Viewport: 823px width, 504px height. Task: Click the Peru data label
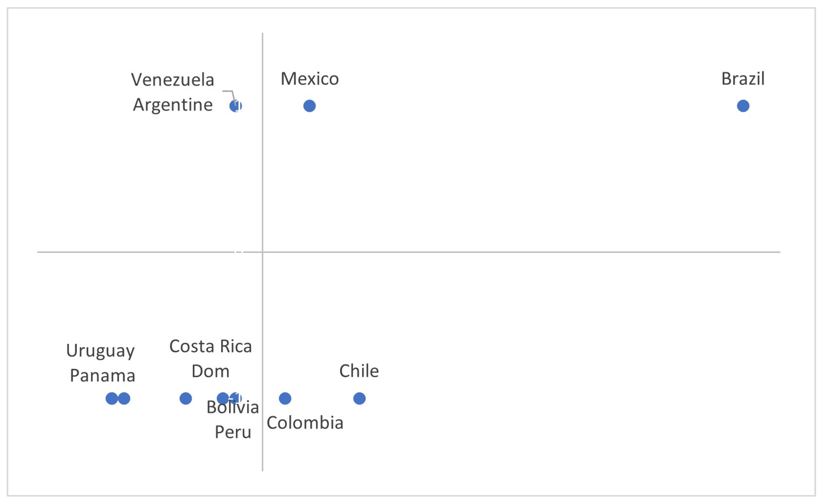[233, 432]
